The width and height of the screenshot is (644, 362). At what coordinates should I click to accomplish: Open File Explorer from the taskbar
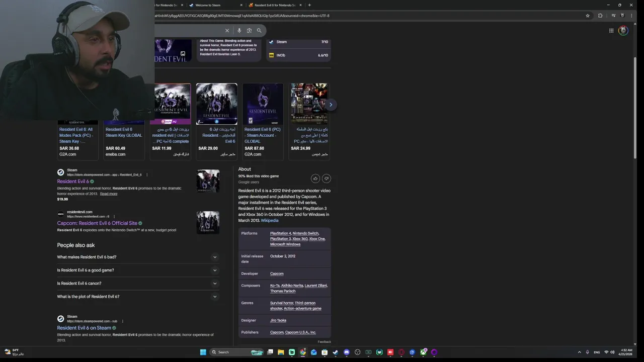tap(281, 352)
